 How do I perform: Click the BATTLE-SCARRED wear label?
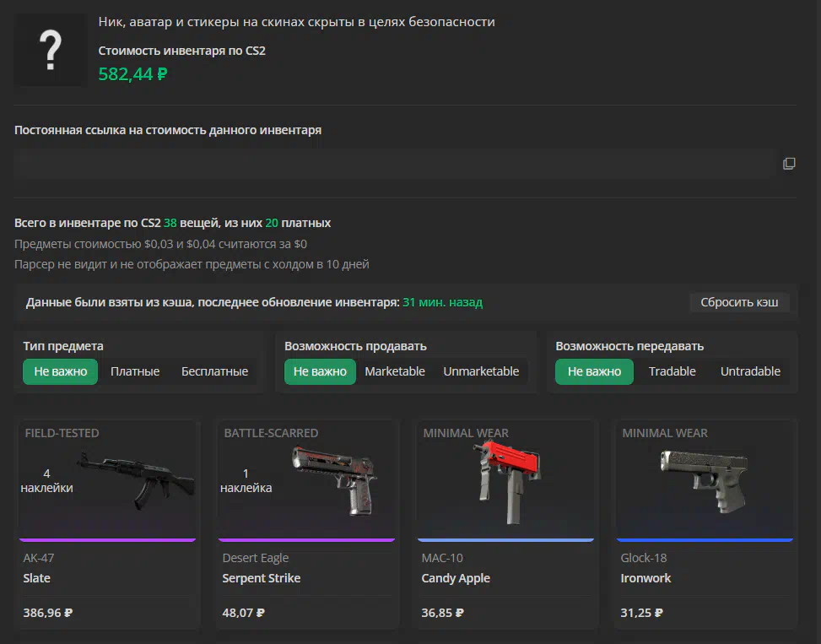click(271, 433)
